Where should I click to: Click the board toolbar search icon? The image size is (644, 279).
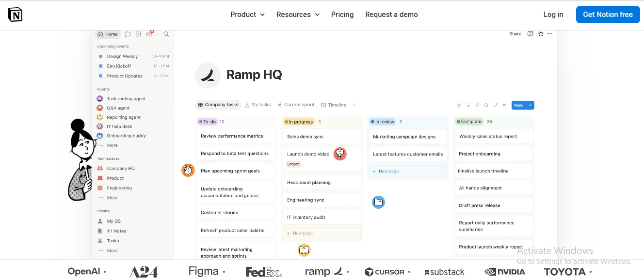(x=486, y=105)
